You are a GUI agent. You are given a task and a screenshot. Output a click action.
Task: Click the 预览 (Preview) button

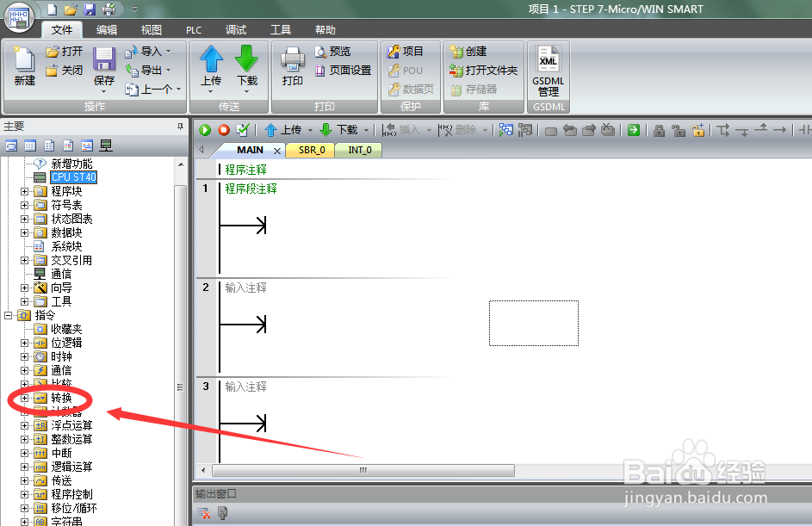tap(333, 52)
